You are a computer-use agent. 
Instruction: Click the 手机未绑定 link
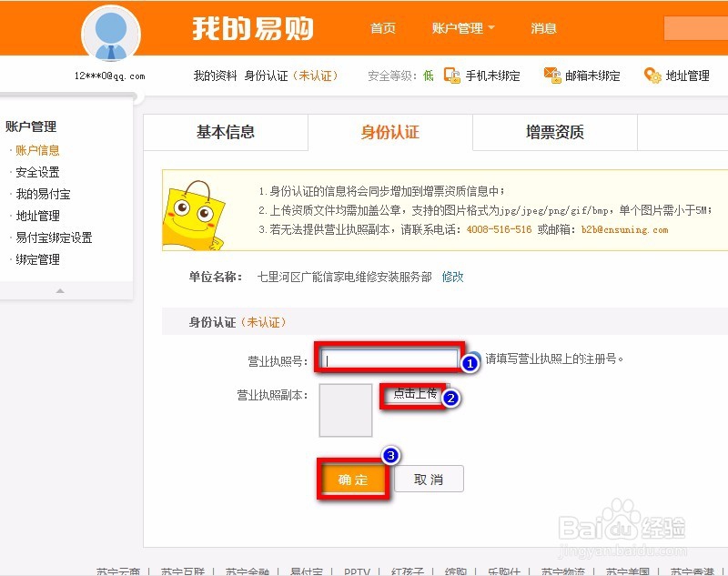point(492,76)
